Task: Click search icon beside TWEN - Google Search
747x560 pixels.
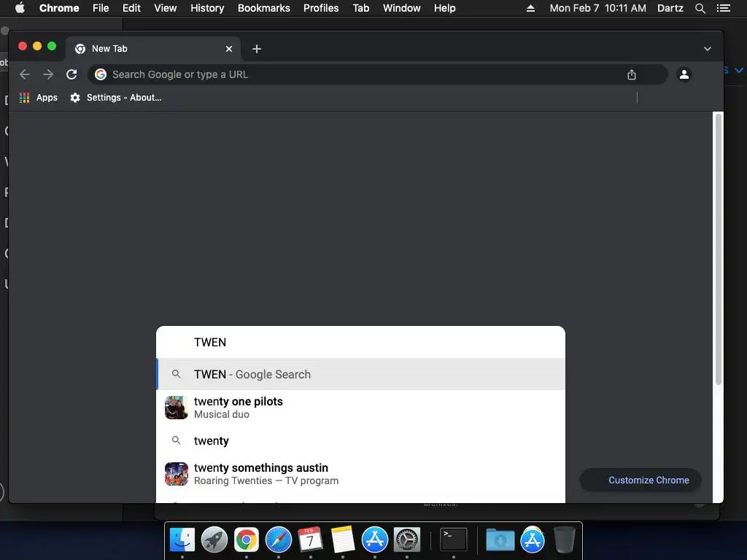Action: pyautogui.click(x=177, y=374)
